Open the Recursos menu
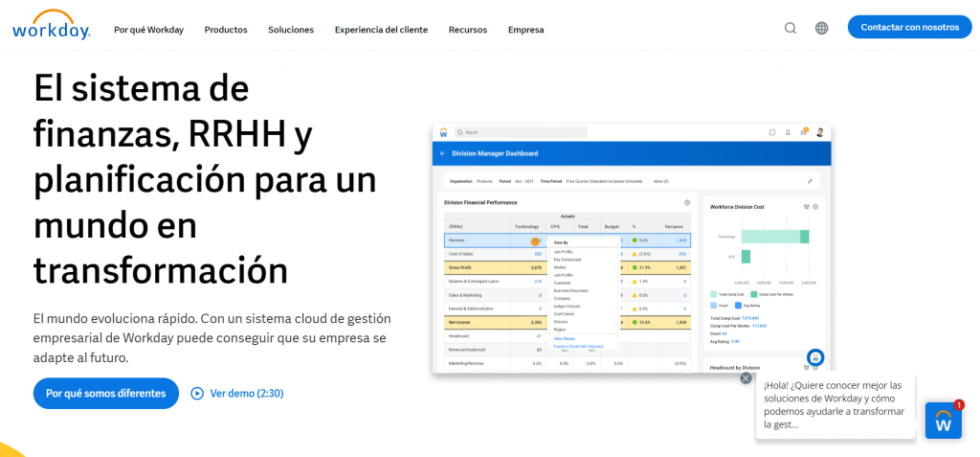980x457 pixels. [x=467, y=30]
